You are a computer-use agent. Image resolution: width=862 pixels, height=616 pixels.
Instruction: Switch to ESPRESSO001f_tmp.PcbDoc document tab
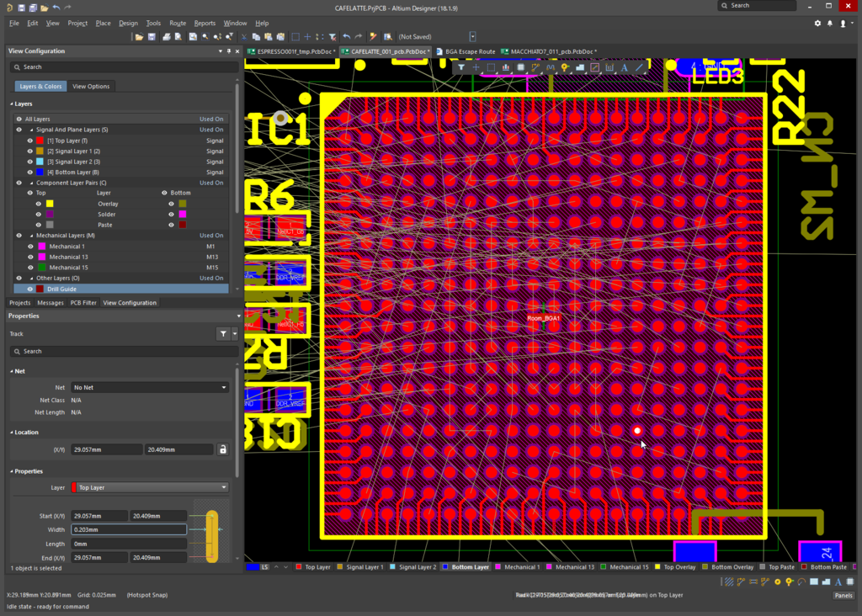pyautogui.click(x=292, y=51)
